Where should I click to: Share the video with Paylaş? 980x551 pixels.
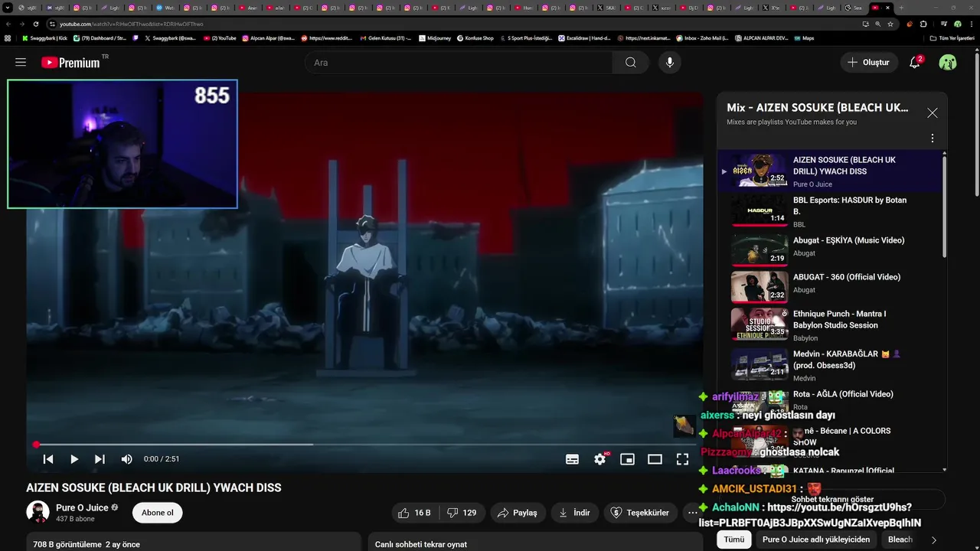coord(518,513)
